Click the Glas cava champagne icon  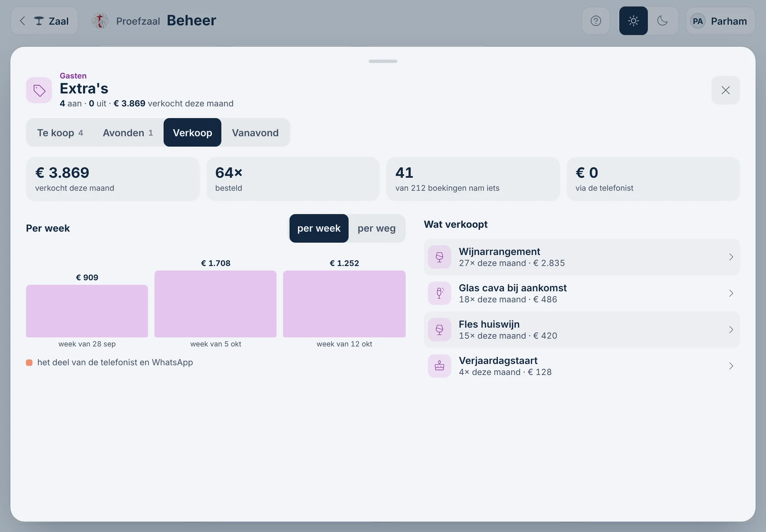pos(440,293)
